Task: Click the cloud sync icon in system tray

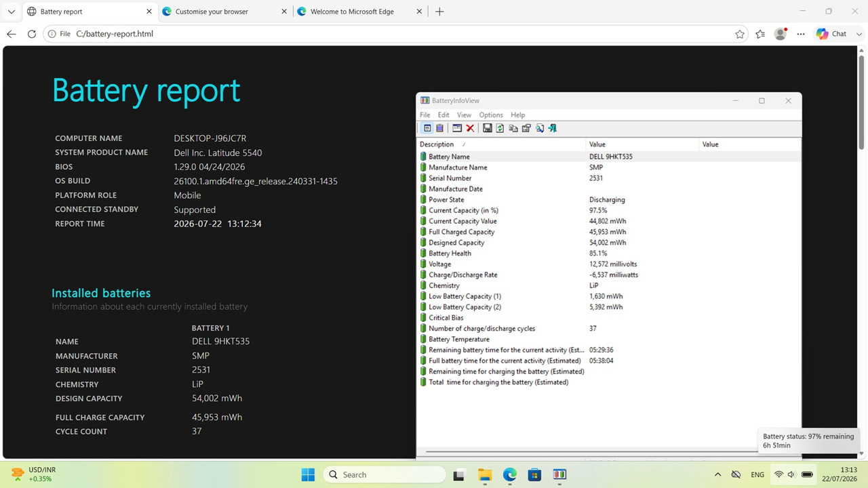Action: 736,474
